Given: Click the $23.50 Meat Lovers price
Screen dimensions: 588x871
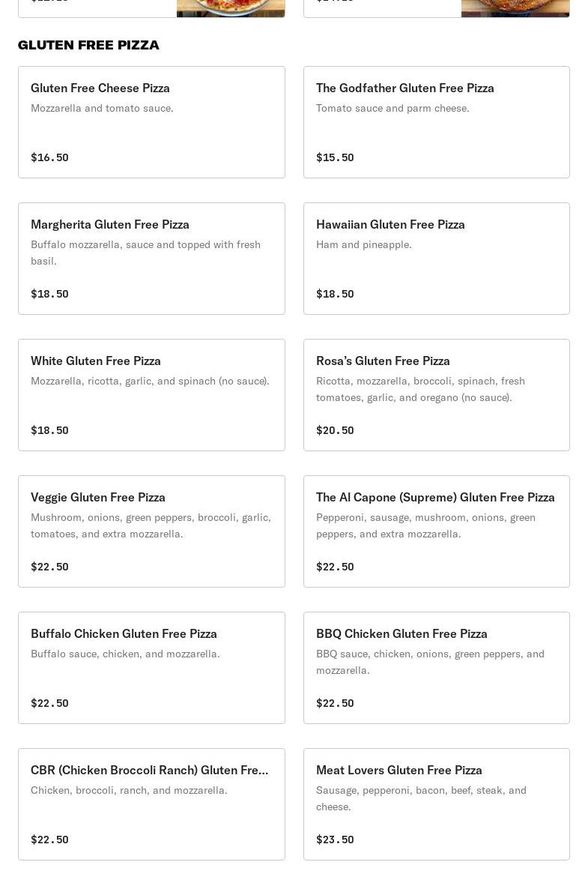Looking at the screenshot, I should [335, 840].
